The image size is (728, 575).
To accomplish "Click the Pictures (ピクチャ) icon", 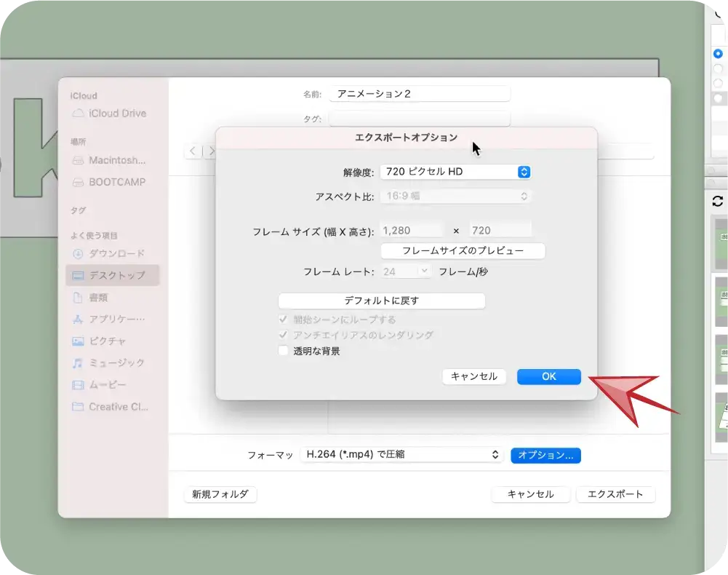I will coord(78,341).
